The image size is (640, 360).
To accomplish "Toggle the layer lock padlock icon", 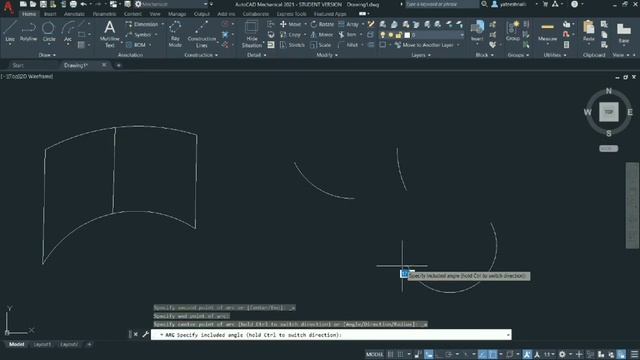I will coord(398,35).
